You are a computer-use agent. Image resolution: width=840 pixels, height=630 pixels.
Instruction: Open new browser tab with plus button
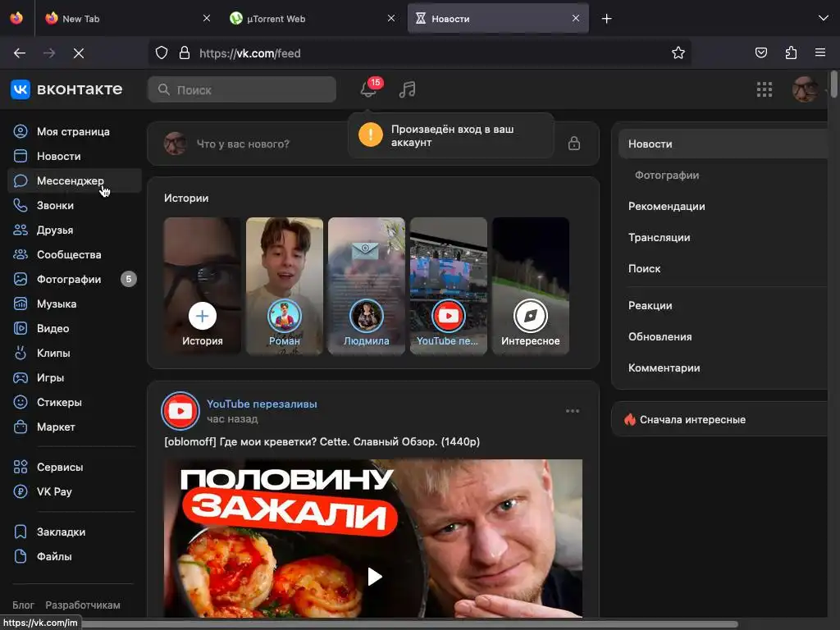606,19
